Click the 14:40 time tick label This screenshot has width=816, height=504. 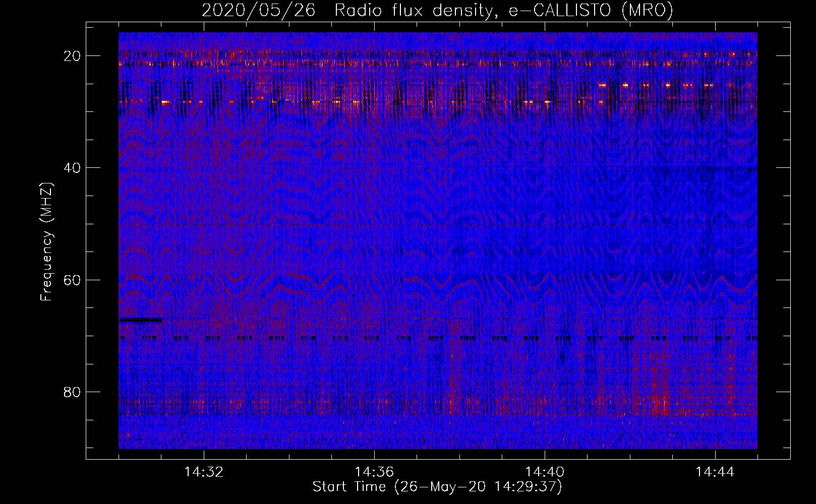pyautogui.click(x=545, y=472)
